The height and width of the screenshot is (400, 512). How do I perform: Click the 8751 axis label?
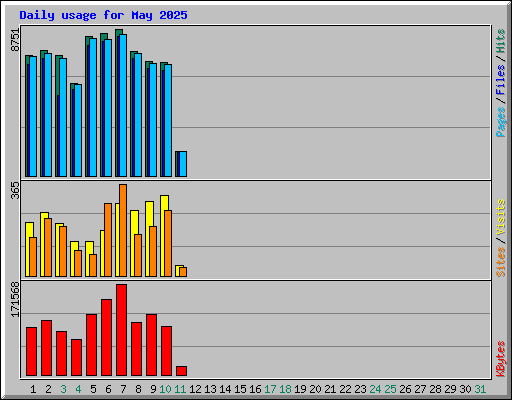(15, 40)
